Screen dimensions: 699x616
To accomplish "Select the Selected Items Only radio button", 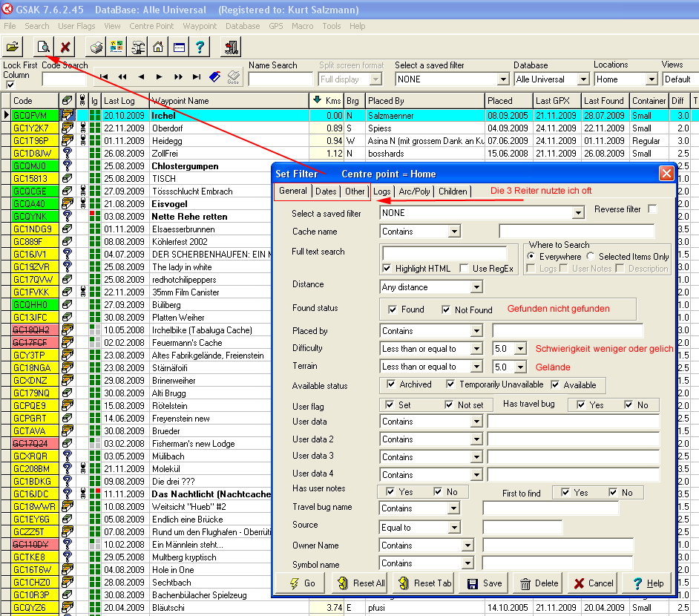I will pyautogui.click(x=591, y=256).
